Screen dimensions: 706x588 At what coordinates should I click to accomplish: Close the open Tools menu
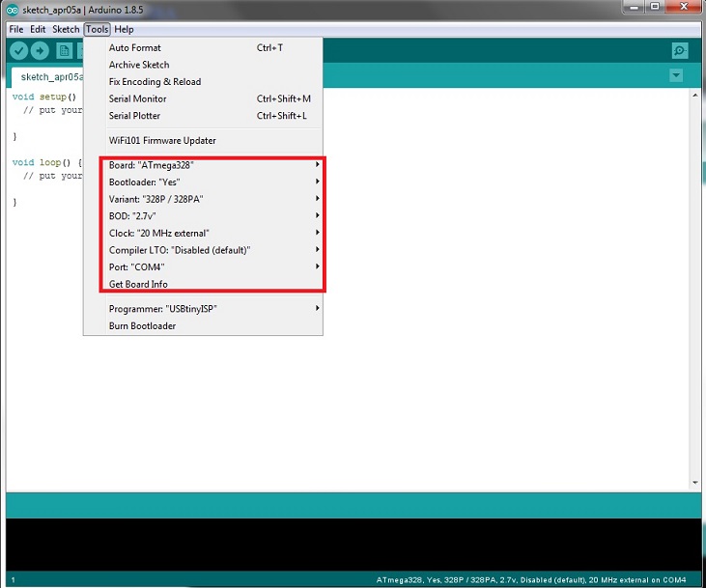[97, 29]
